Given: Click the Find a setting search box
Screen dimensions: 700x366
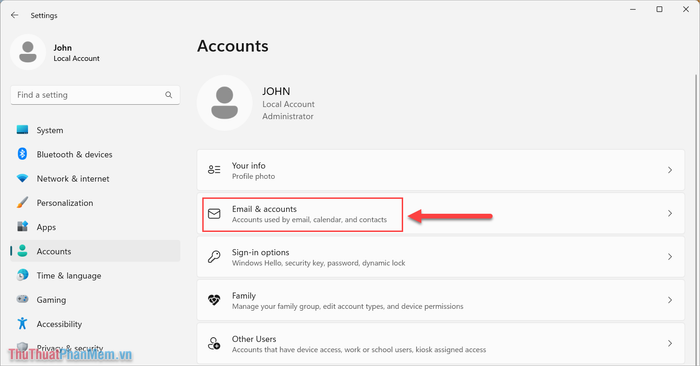Looking at the screenshot, I should (x=95, y=95).
